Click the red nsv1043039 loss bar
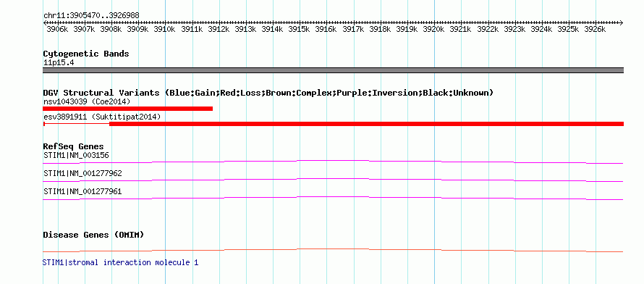 tap(128, 109)
